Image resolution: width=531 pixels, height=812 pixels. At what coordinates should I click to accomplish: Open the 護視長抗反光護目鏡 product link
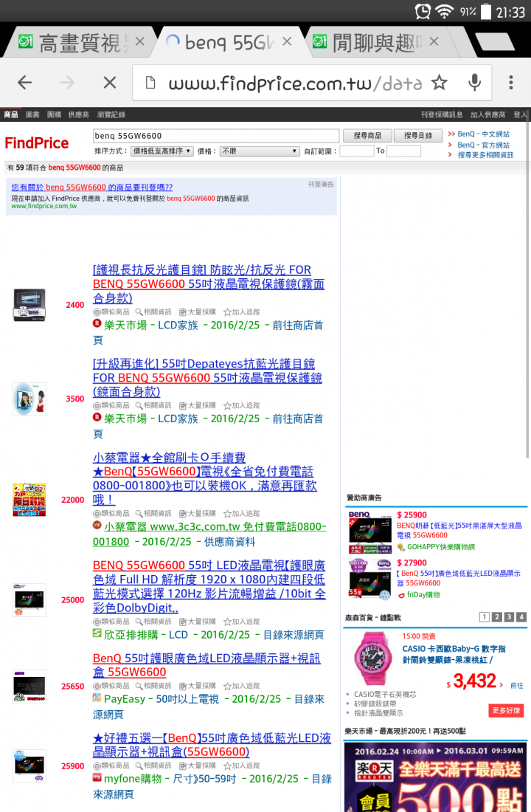coord(209,283)
